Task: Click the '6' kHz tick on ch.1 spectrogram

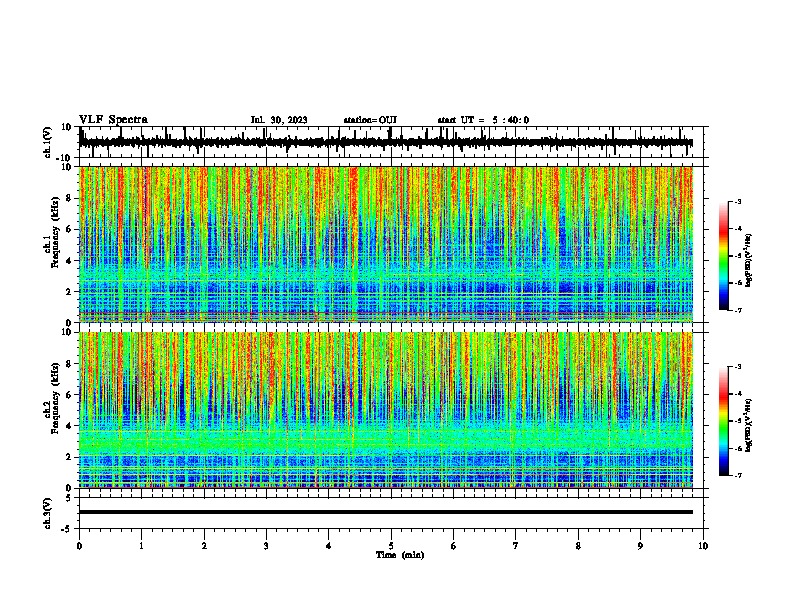Action: click(x=69, y=229)
